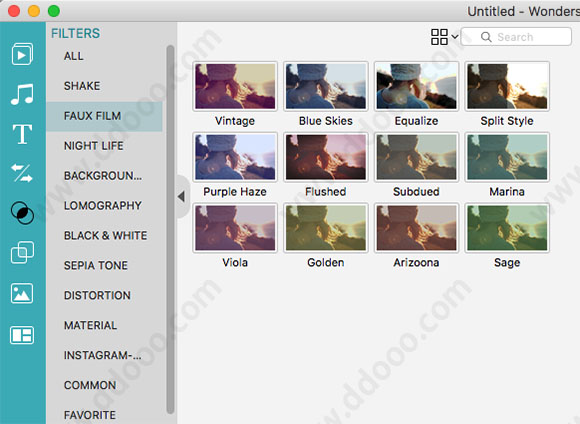Click the green zoom window button

[x=54, y=11]
